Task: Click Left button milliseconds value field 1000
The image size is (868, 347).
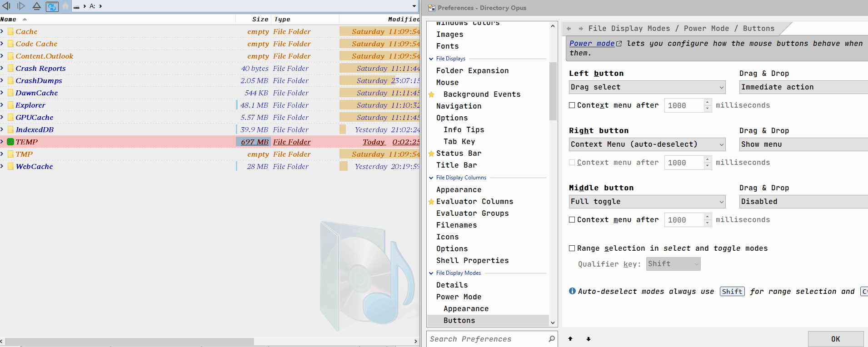Action: [684, 105]
